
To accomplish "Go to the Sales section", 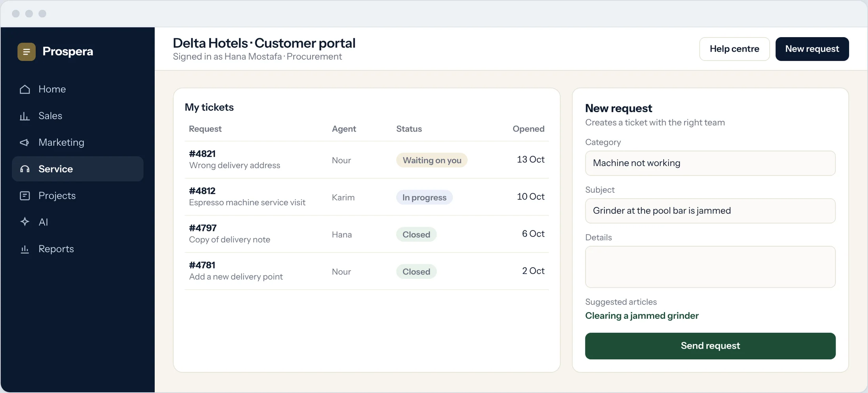I will point(78,116).
